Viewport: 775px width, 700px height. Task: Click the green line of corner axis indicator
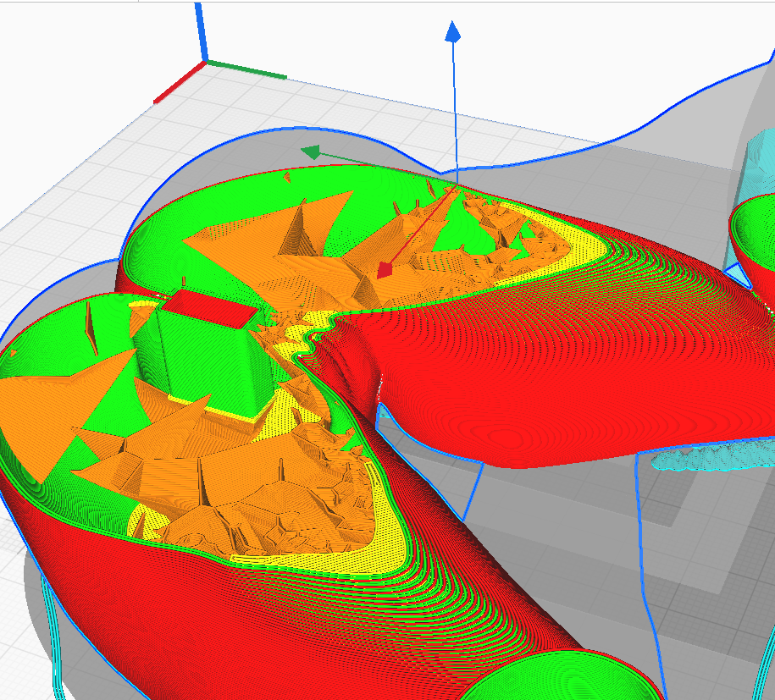click(x=247, y=69)
